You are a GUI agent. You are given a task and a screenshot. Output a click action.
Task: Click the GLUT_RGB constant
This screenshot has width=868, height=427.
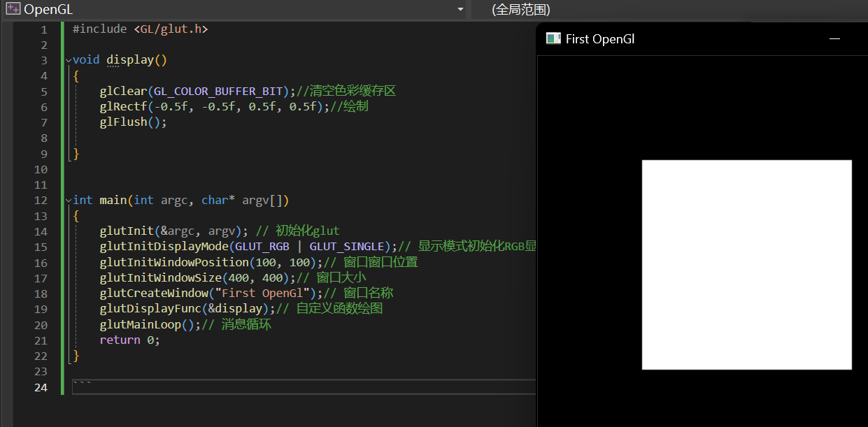pyautogui.click(x=262, y=247)
